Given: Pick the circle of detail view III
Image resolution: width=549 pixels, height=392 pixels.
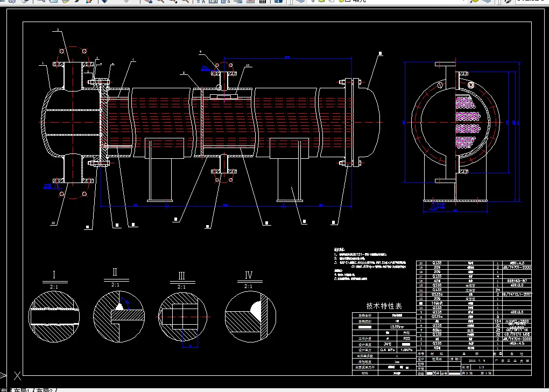Looking at the screenshot, I should point(183,317).
